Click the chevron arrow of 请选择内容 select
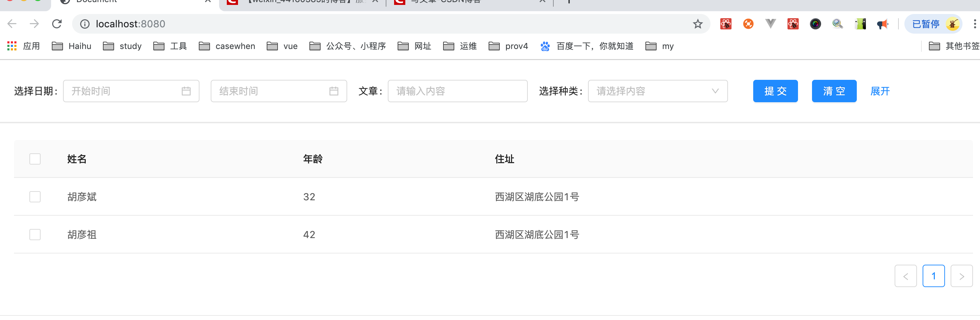Image resolution: width=980 pixels, height=320 pixels. pyautogui.click(x=715, y=91)
